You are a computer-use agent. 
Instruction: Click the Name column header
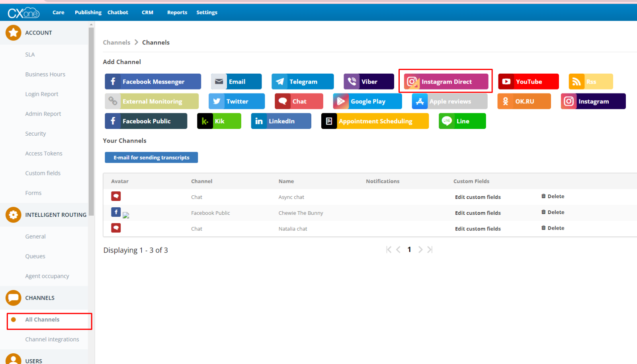point(286,181)
